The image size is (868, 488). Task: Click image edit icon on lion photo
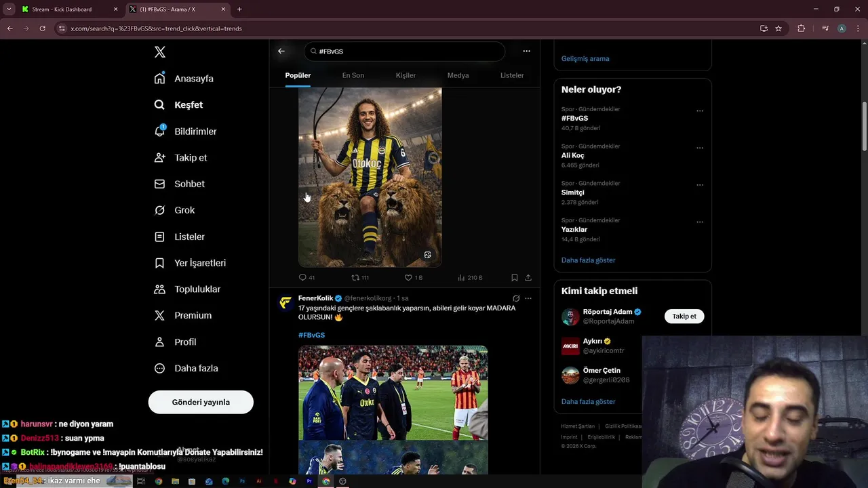(x=428, y=255)
